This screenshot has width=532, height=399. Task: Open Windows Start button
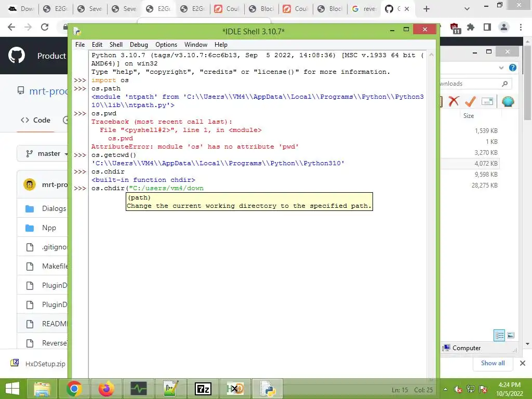12,389
